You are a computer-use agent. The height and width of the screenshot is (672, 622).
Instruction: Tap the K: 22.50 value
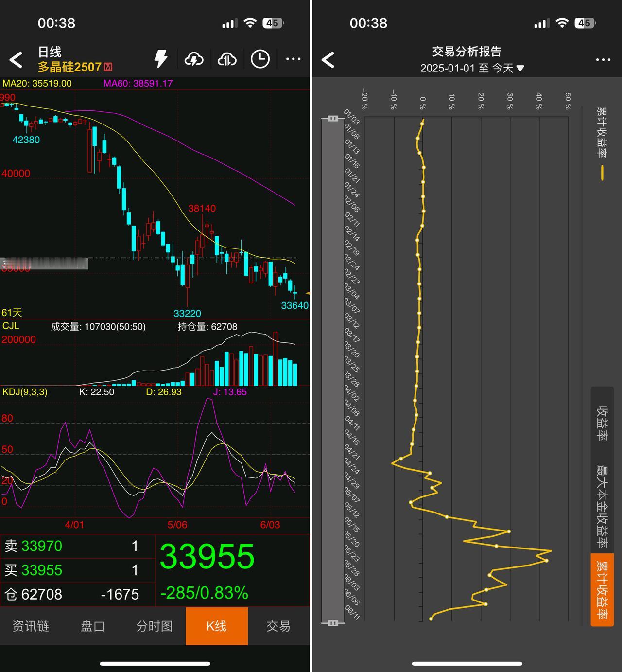pyautogui.click(x=96, y=392)
